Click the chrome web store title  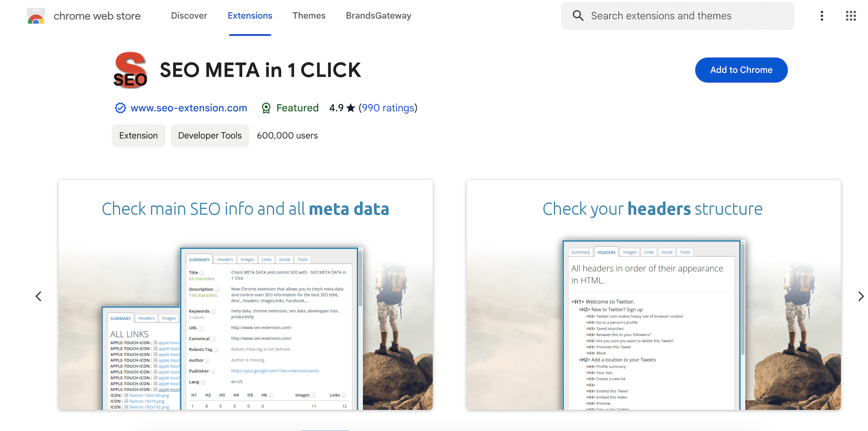97,16
